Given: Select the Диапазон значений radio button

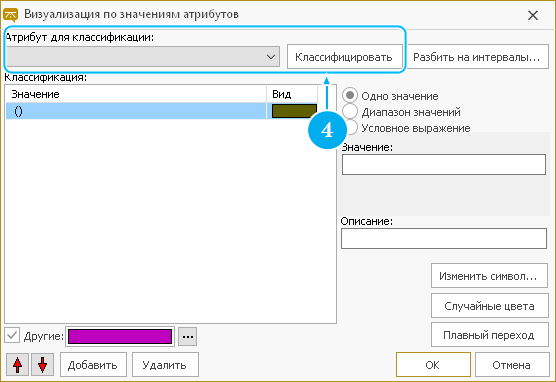Looking at the screenshot, I should [x=350, y=112].
